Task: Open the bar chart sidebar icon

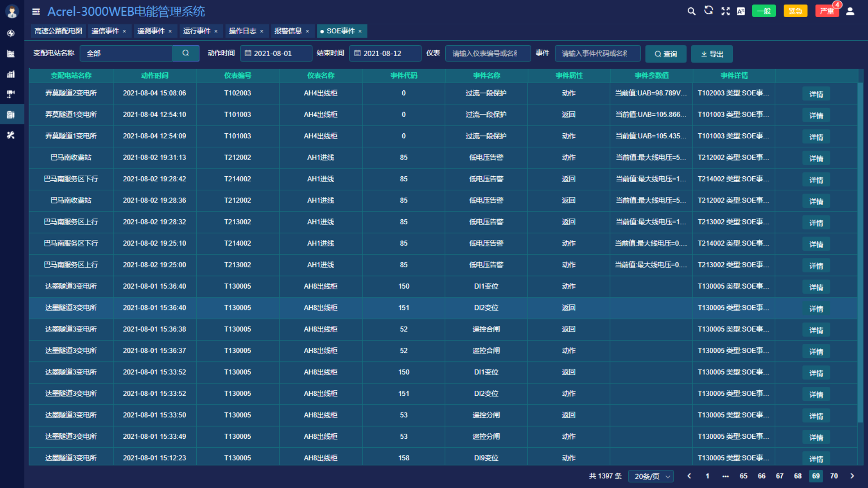Action: [11, 74]
